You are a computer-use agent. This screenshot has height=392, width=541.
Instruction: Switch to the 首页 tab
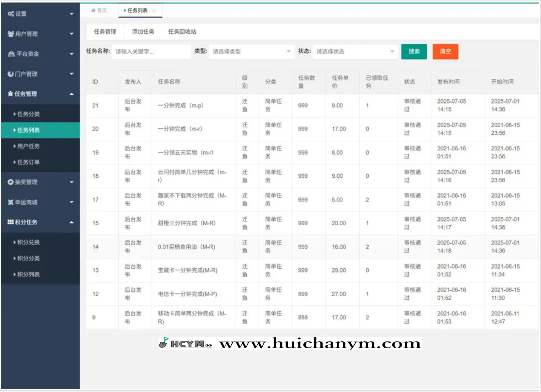99,10
